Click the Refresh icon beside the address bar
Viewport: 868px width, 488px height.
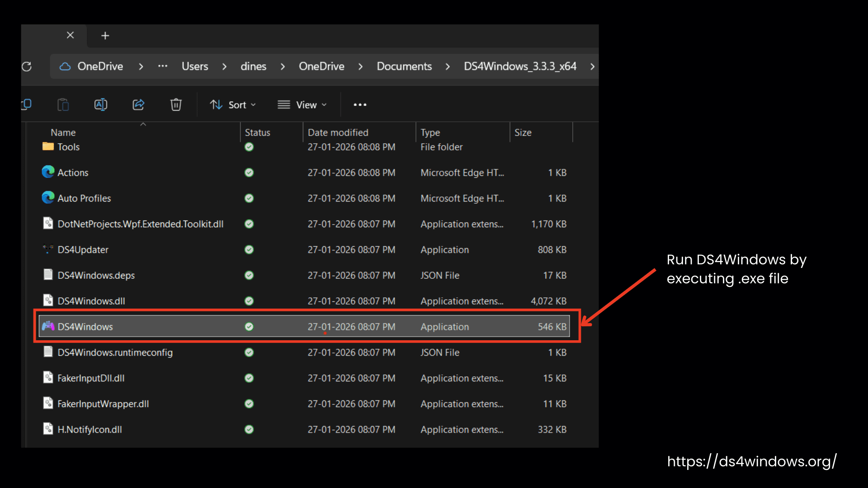tap(27, 66)
